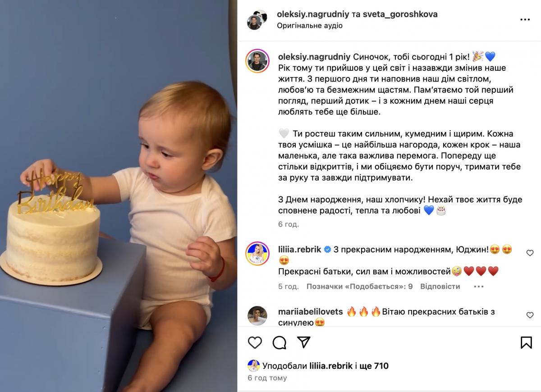Viewport: 541px width, 392px height.
Task: Save post with bookmark icon
Action: click(526, 342)
